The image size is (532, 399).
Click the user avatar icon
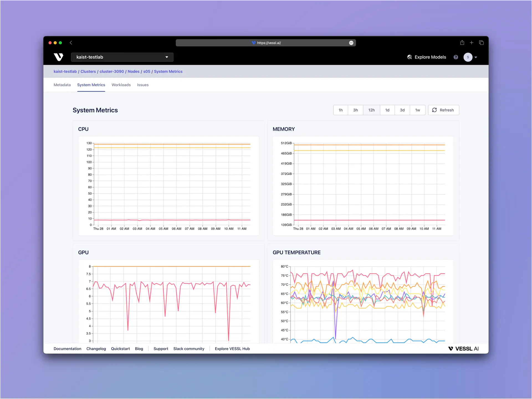(468, 57)
